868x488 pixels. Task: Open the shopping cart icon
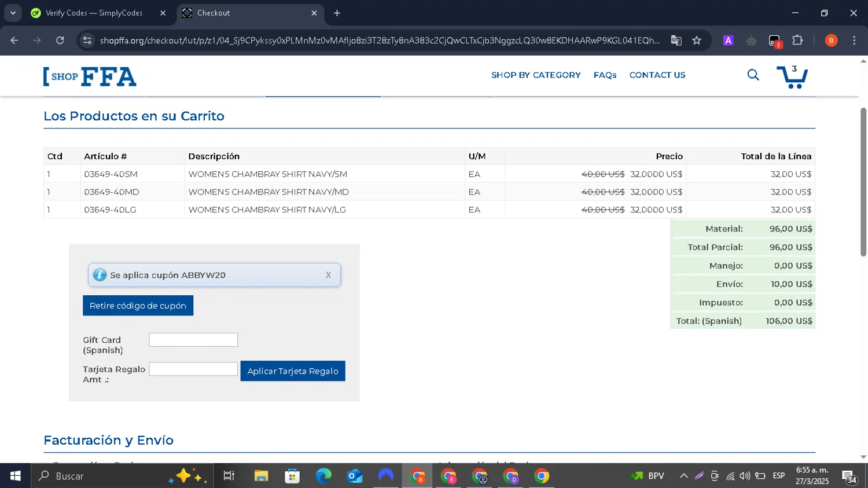click(792, 76)
